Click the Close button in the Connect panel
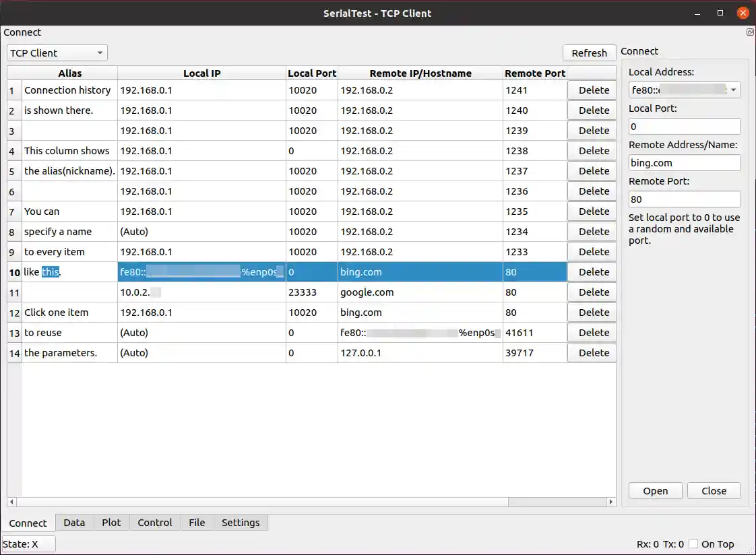The width and height of the screenshot is (756, 555). (714, 490)
